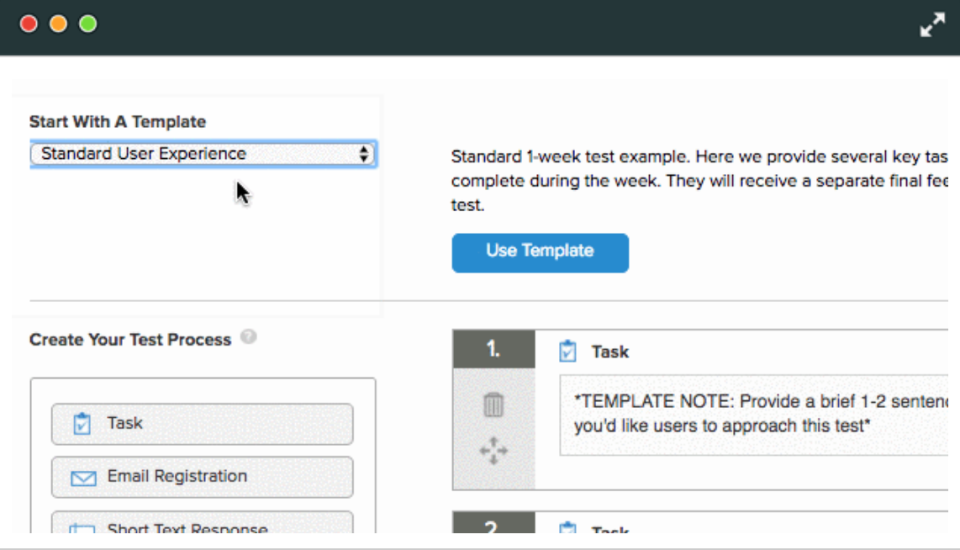Open the Start With A Template dropdown
This screenshot has height=550, width=960.
coord(203,154)
